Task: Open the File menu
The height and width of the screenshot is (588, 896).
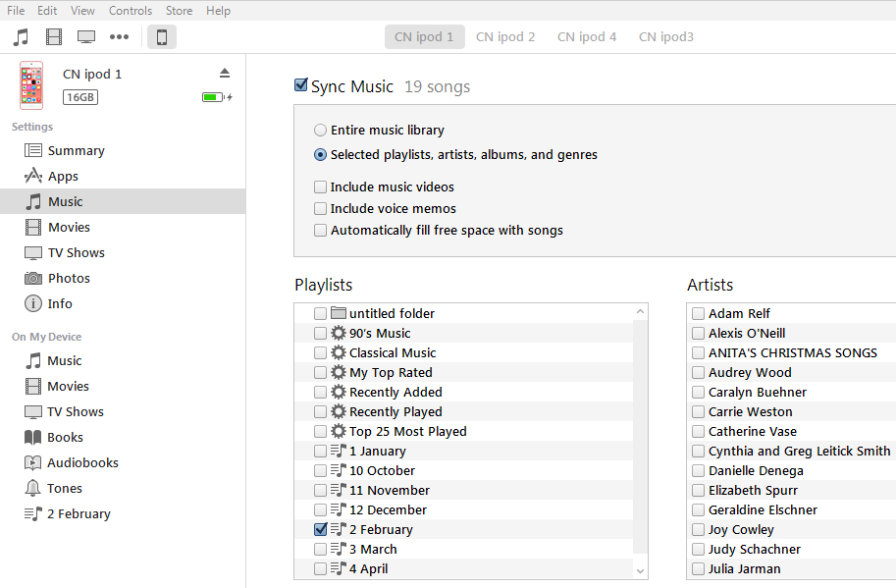Action: coord(16,10)
